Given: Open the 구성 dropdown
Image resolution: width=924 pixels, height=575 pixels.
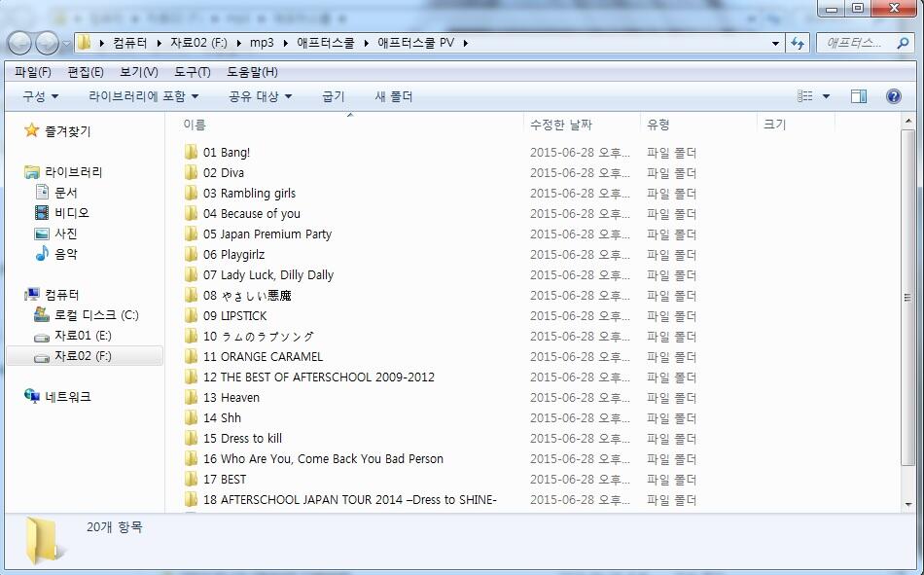Looking at the screenshot, I should [41, 96].
